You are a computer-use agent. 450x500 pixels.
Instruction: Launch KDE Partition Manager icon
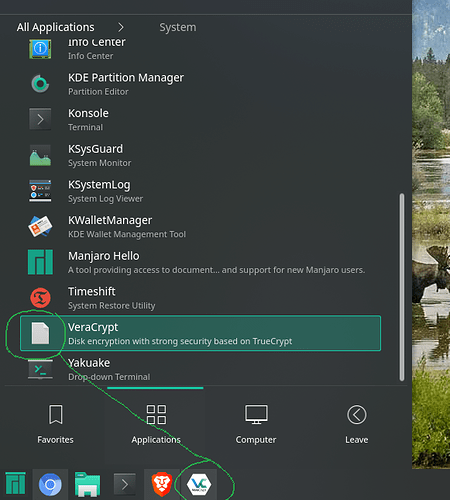coord(40,84)
